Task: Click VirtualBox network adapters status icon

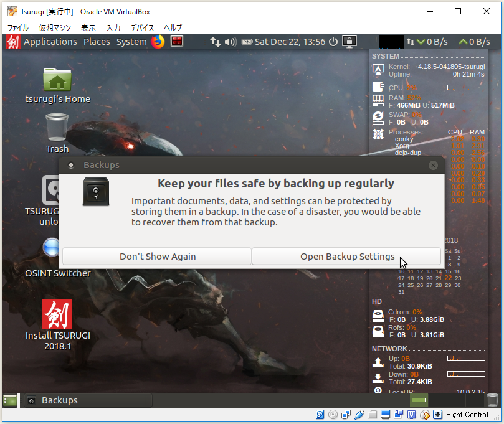Action: click(346, 415)
